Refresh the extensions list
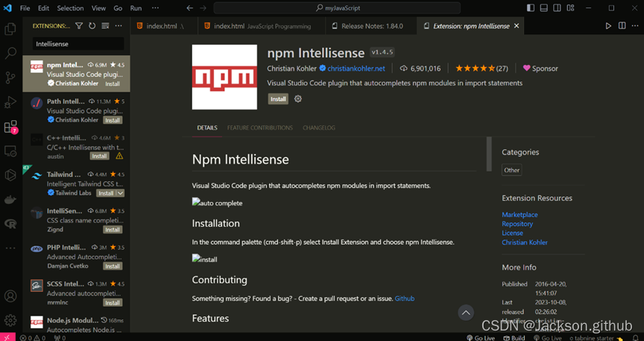This screenshot has height=341, width=644. pos(92,26)
